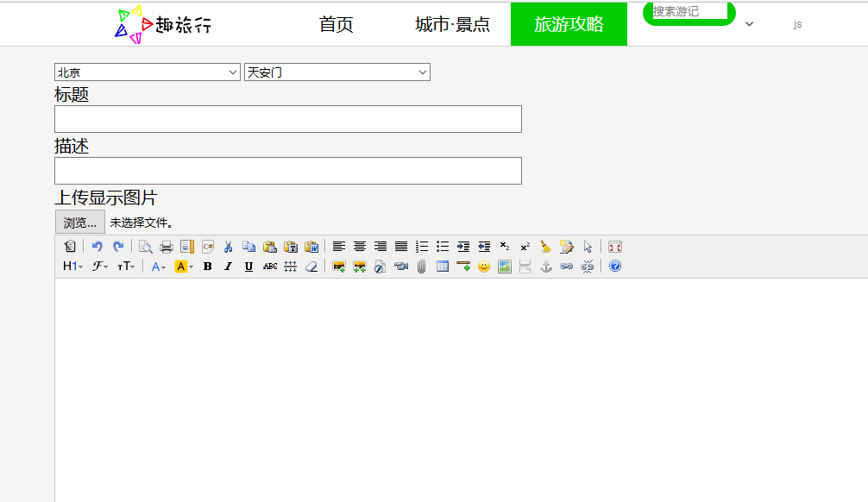The width and height of the screenshot is (868, 502).
Task: Apply quick format
Action: click(566, 247)
